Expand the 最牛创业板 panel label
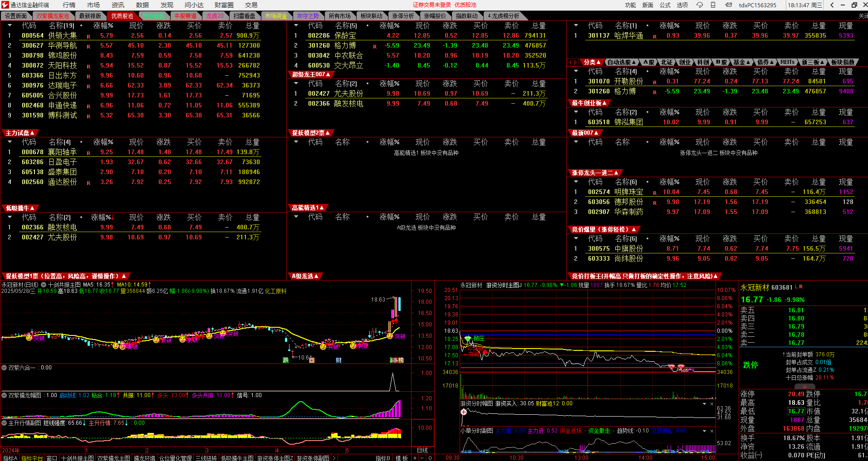Screen dimensions: 868x461 589,103
